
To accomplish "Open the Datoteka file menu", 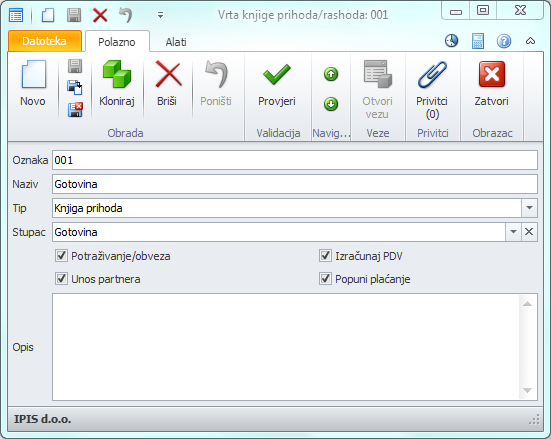I will point(45,41).
